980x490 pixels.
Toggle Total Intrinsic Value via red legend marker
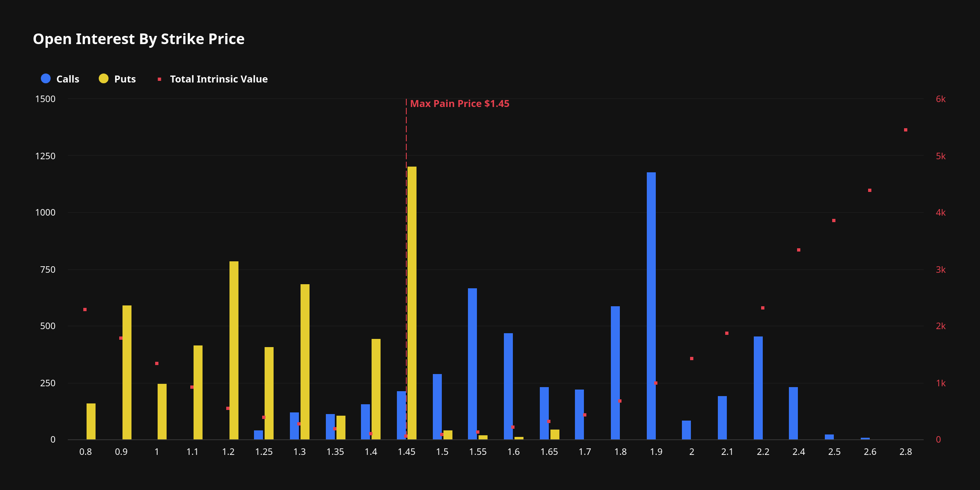(x=159, y=78)
